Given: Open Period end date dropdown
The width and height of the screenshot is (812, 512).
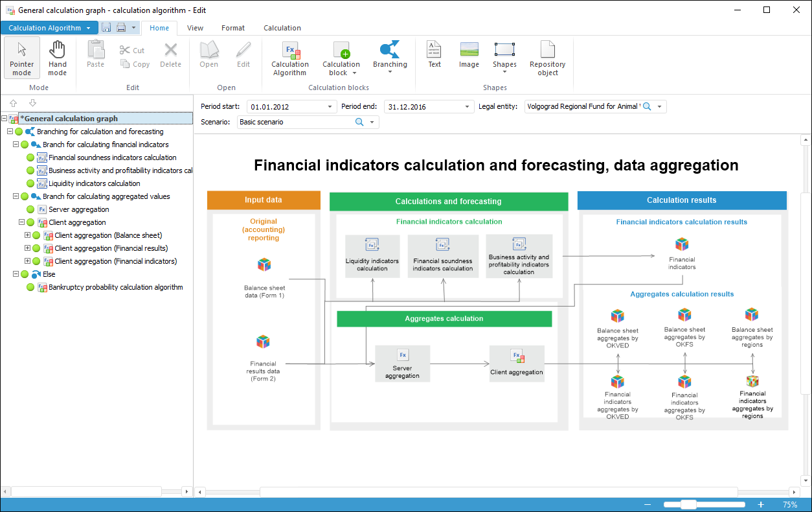Looking at the screenshot, I should [x=467, y=106].
